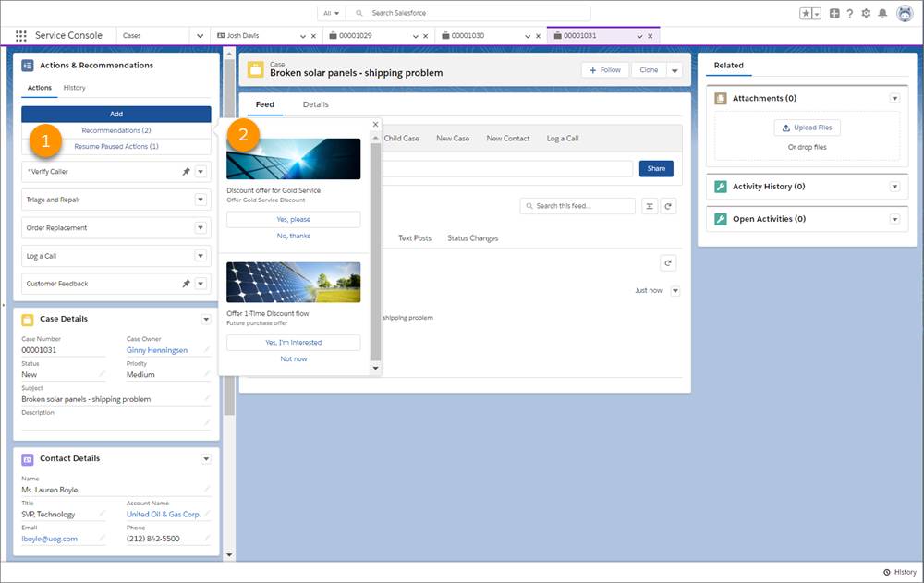Image resolution: width=924 pixels, height=583 pixels.
Task: Click the Help question mark icon
Action: click(849, 13)
